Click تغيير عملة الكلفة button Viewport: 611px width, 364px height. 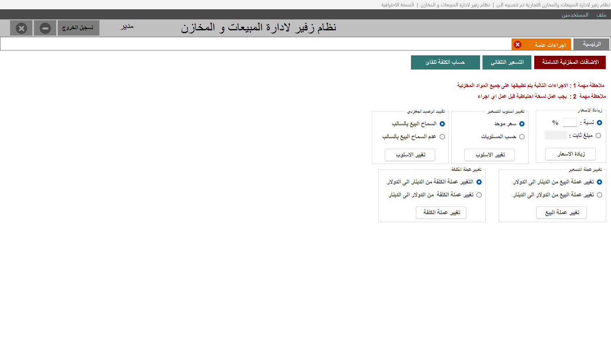coord(441,213)
